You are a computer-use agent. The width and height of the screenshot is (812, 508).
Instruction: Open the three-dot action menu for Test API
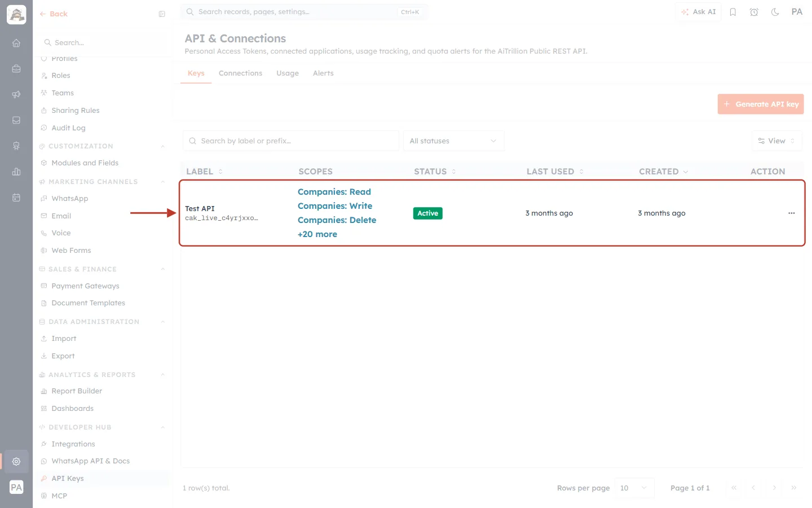pyautogui.click(x=792, y=213)
